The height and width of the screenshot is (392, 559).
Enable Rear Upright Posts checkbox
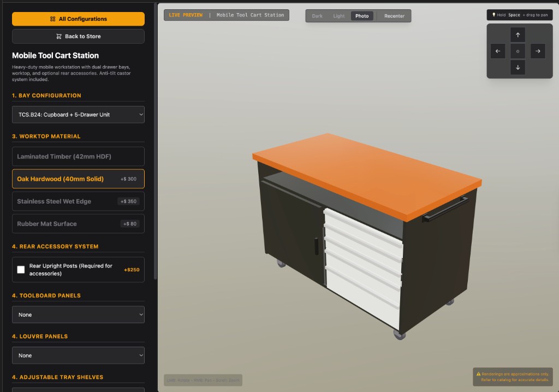tap(21, 270)
